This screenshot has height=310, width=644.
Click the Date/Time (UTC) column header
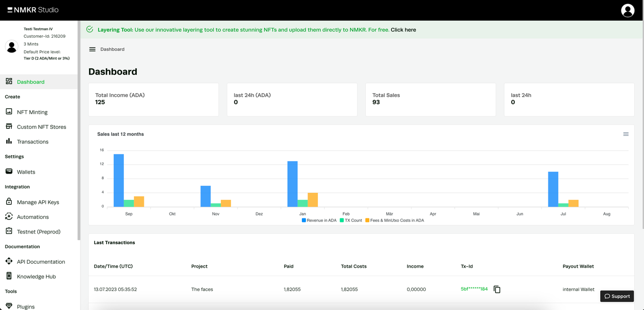click(113, 266)
